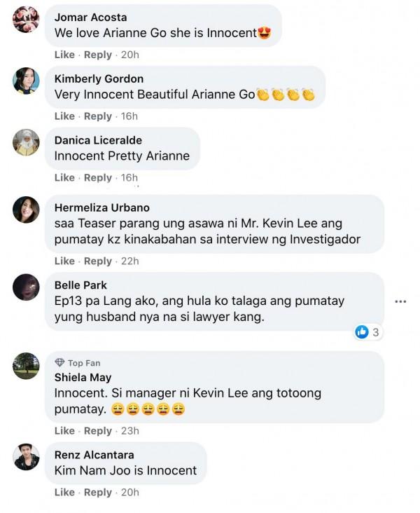The image size is (420, 513).
Task: View Belle Park's profile avatar
Action: pyautogui.click(x=26, y=287)
